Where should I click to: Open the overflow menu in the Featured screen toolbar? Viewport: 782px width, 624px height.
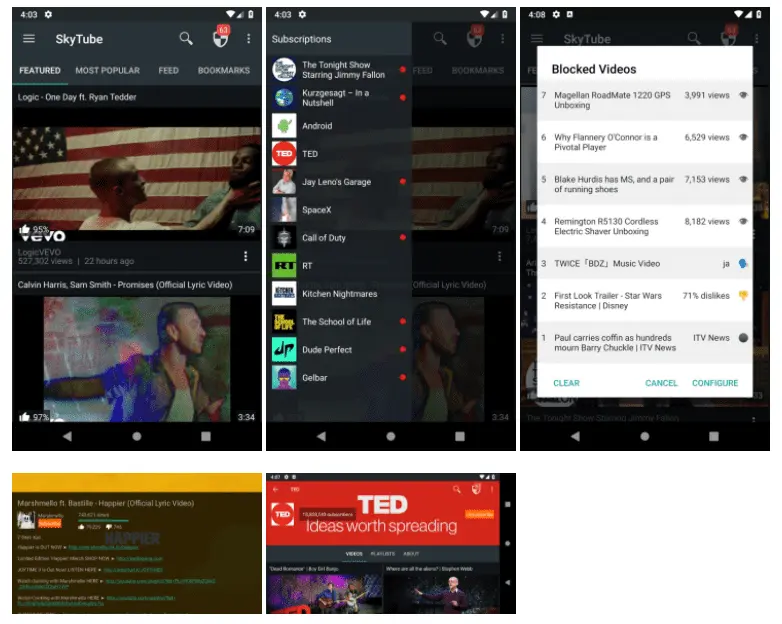(248, 38)
